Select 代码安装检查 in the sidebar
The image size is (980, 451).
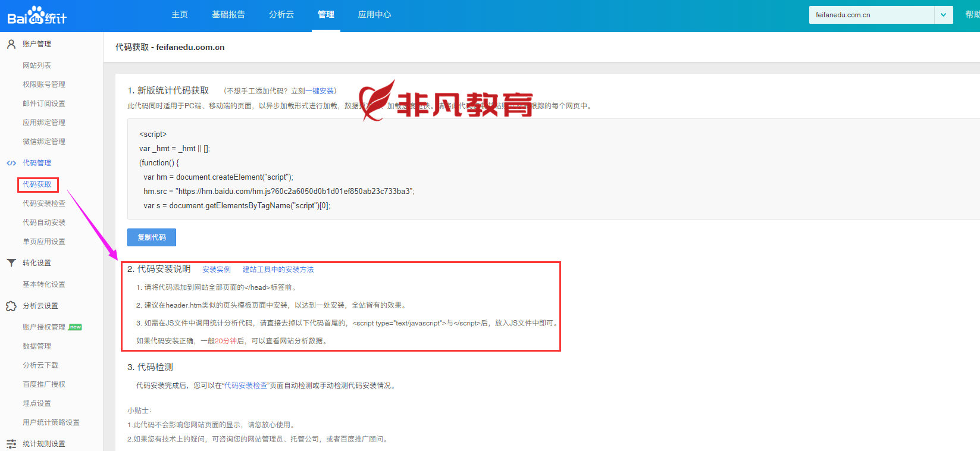click(44, 203)
